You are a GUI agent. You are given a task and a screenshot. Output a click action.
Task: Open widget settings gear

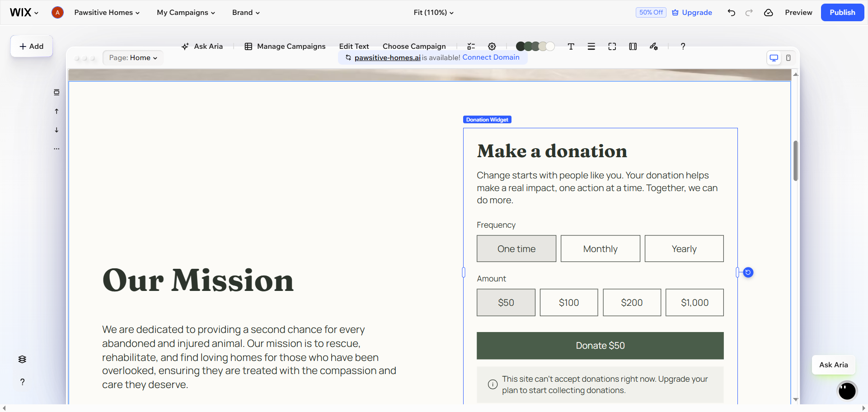492,46
